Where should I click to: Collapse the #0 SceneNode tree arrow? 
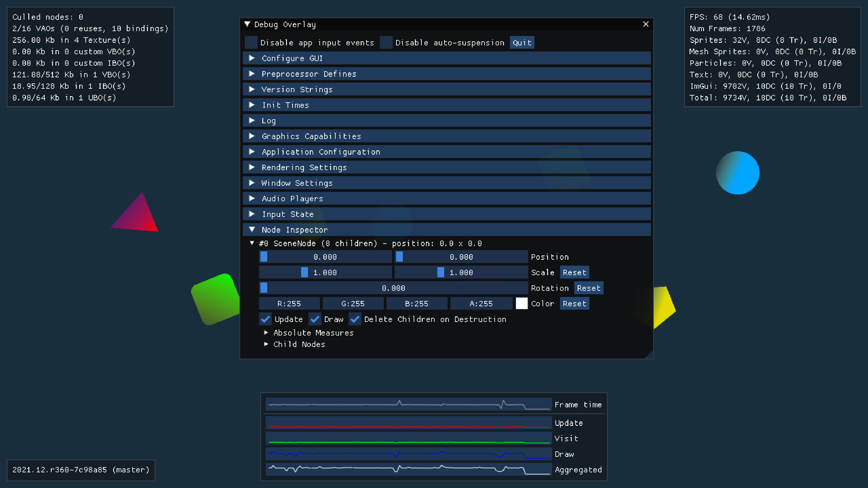pyautogui.click(x=252, y=243)
